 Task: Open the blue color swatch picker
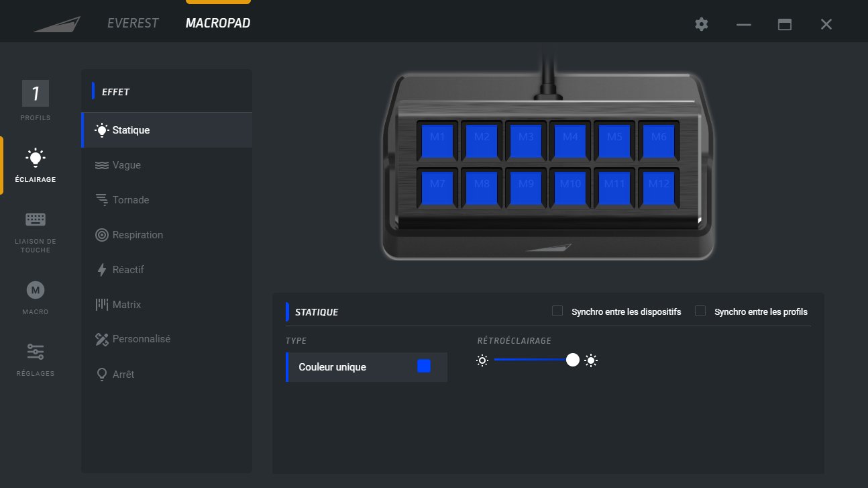(423, 365)
